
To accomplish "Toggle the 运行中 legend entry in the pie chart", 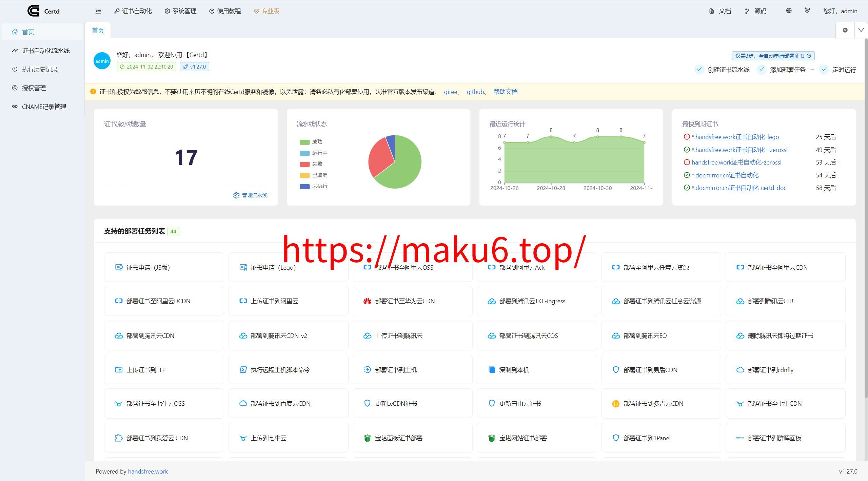I will point(314,153).
